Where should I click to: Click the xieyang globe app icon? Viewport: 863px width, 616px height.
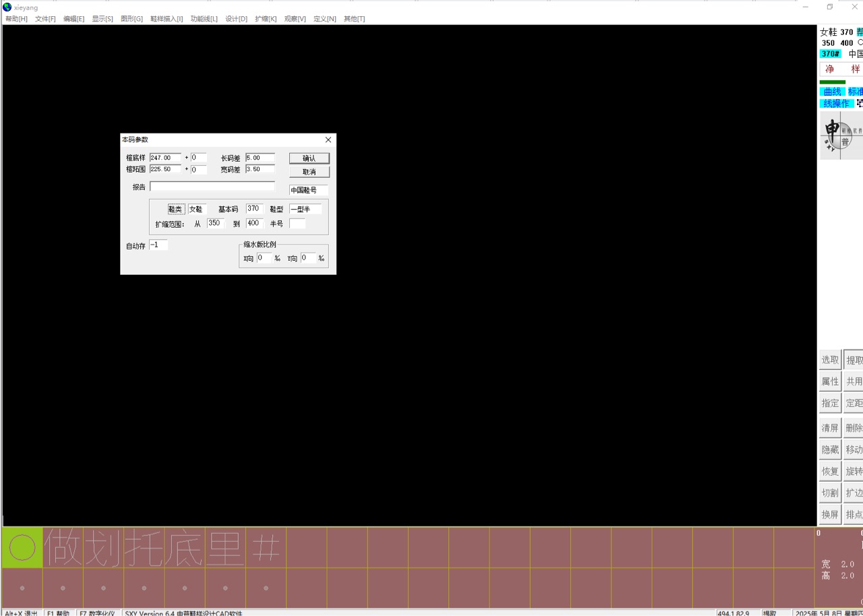coord(7,7)
